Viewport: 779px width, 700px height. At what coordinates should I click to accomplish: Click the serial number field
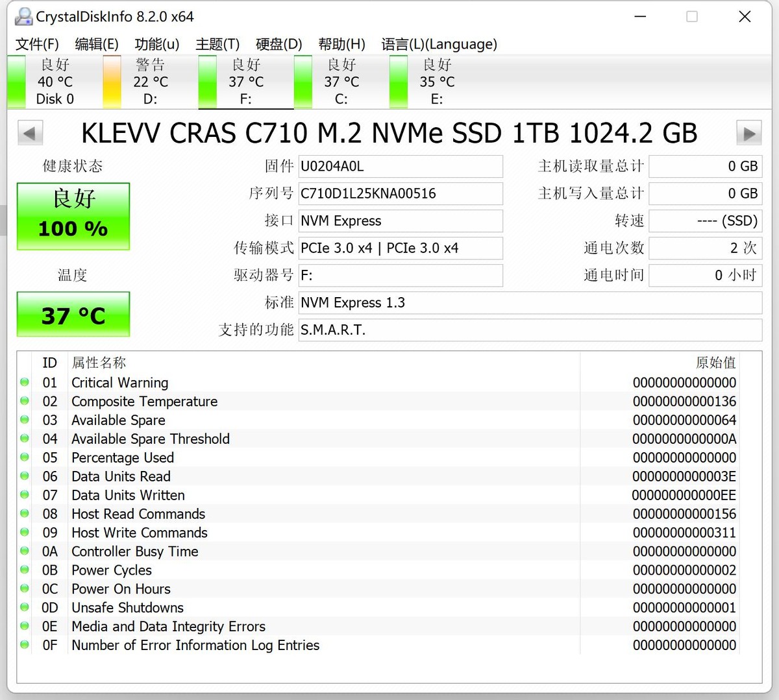click(400, 194)
